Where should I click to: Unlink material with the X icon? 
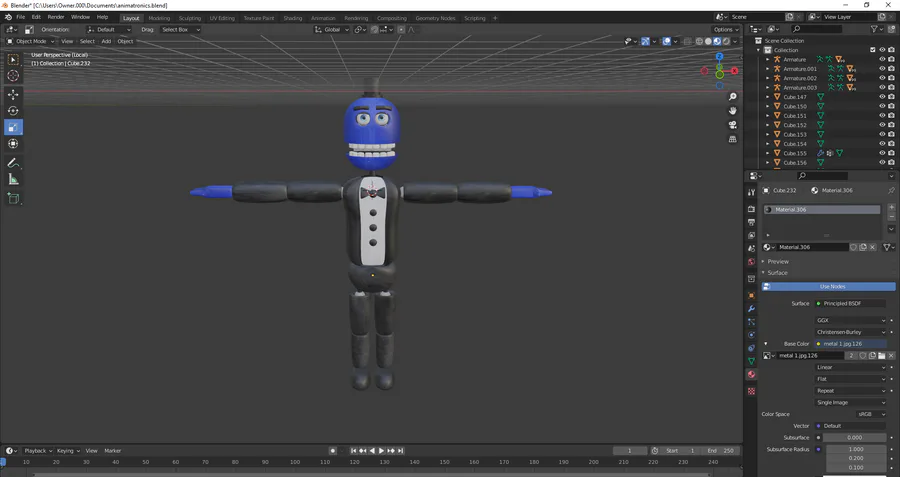[872, 247]
